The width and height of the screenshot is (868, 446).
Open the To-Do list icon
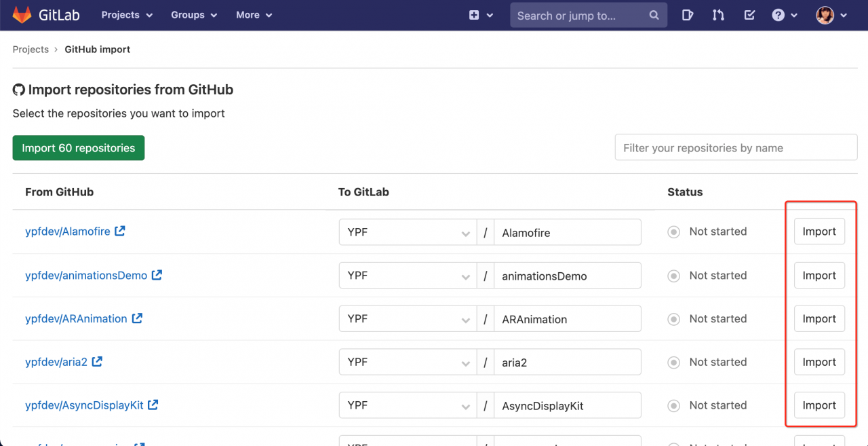point(749,14)
